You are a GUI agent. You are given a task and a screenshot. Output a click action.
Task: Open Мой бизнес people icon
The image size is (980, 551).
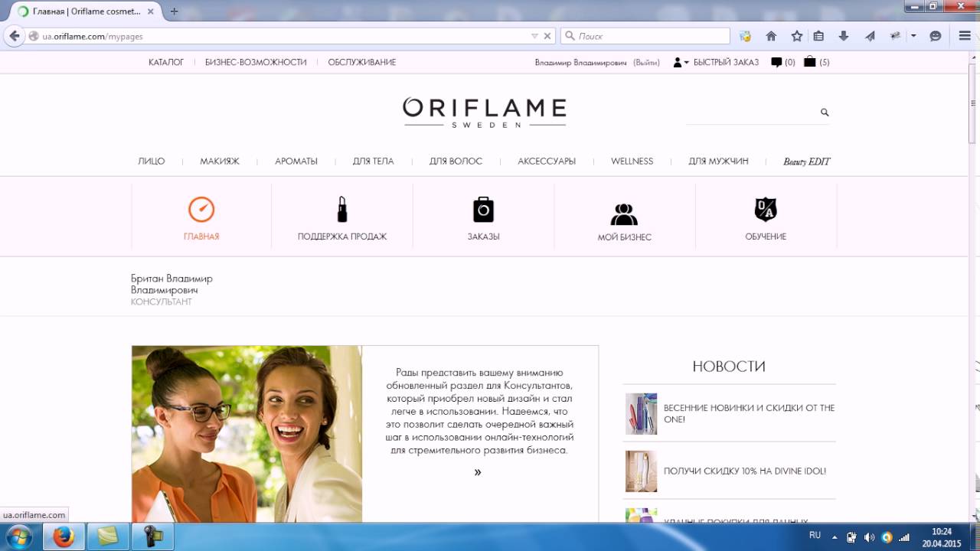click(624, 214)
